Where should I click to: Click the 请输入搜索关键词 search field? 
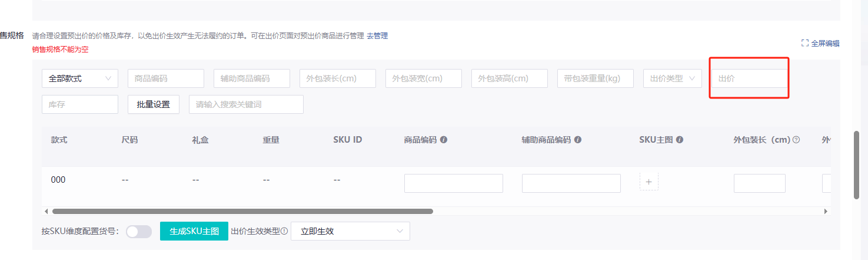pos(246,104)
